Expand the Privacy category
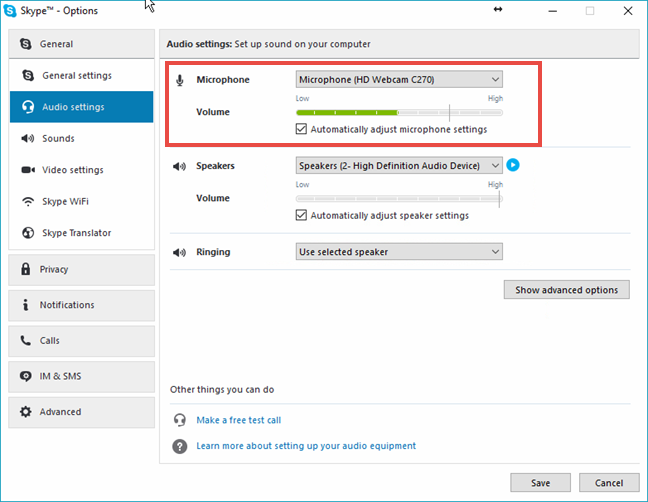648x502 pixels. pyautogui.click(x=81, y=269)
